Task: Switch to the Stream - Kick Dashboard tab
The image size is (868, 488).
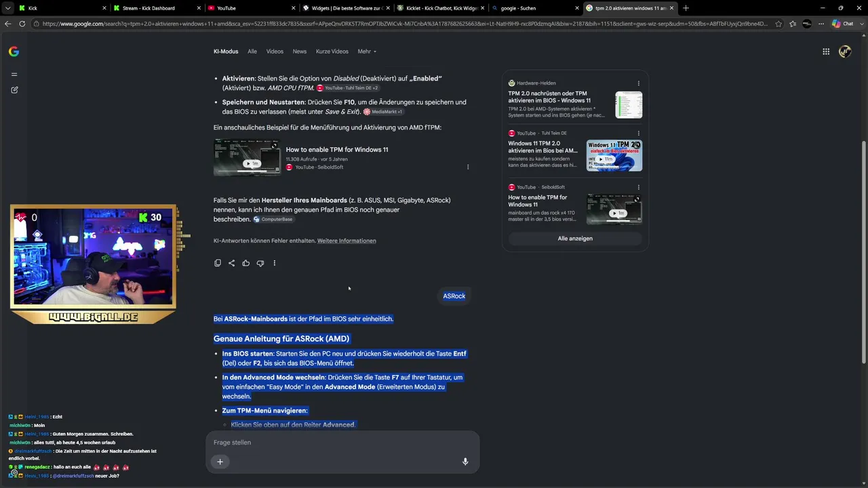Action: tap(157, 8)
